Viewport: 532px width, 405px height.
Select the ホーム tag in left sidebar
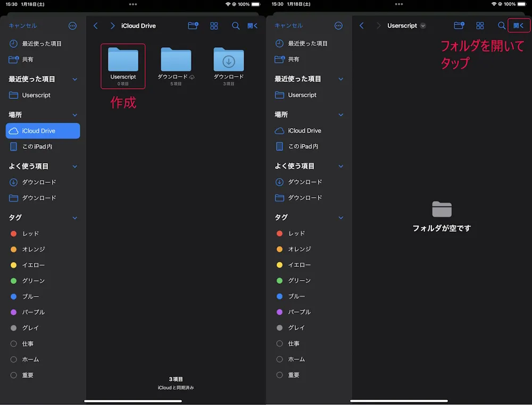43,359
